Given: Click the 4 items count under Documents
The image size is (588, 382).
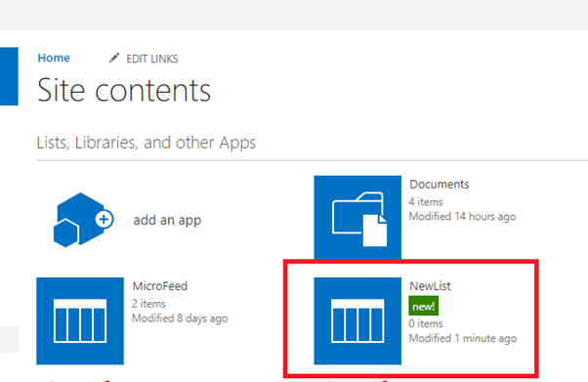Looking at the screenshot, I should pos(426,202).
